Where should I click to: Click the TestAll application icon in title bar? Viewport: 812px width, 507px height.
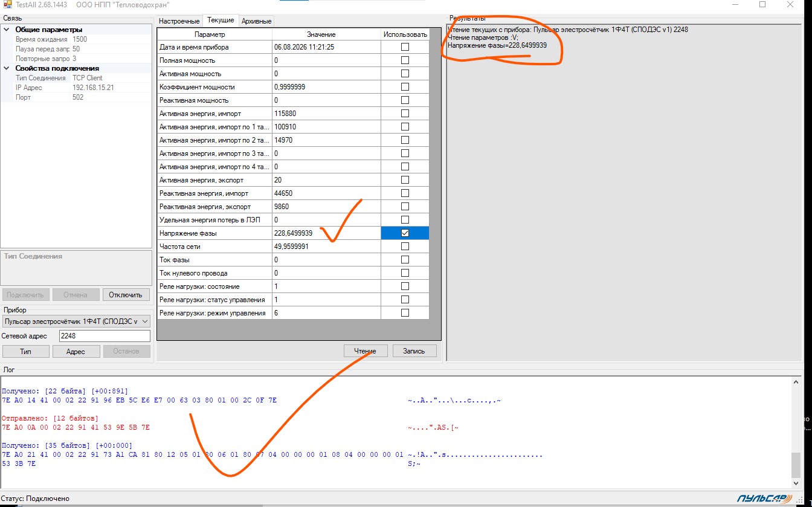click(x=8, y=4)
